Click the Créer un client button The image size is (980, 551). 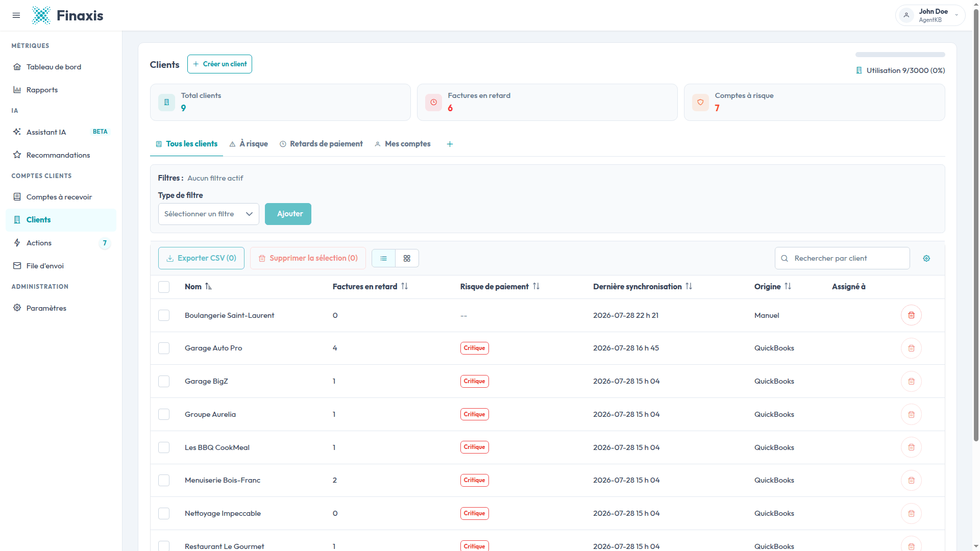pyautogui.click(x=219, y=64)
